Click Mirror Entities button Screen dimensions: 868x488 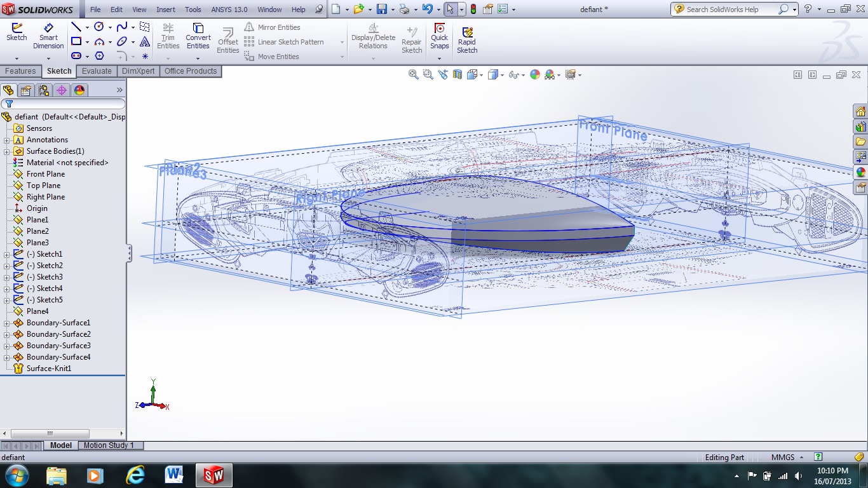[x=273, y=27]
